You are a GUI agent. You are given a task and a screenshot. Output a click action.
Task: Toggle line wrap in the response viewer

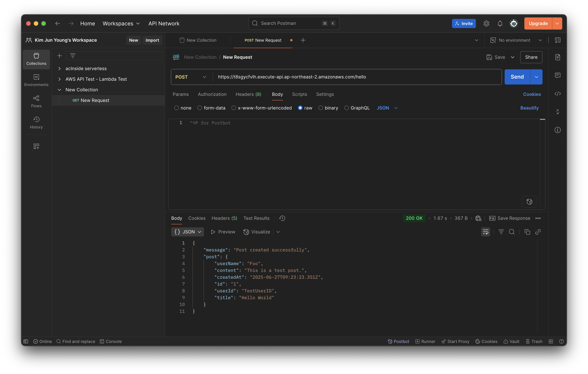click(486, 232)
